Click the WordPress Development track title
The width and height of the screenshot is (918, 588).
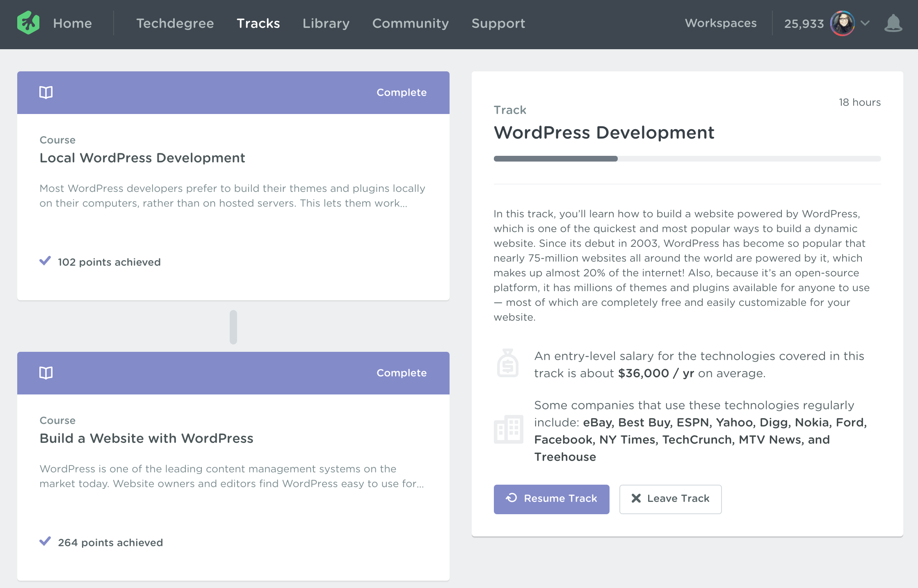tap(604, 132)
